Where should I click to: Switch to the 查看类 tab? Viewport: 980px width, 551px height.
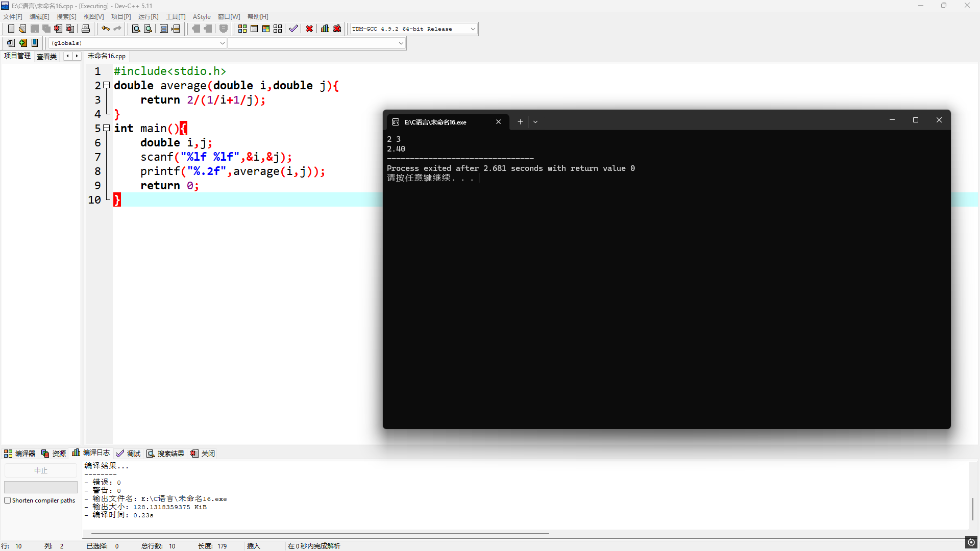click(x=46, y=56)
